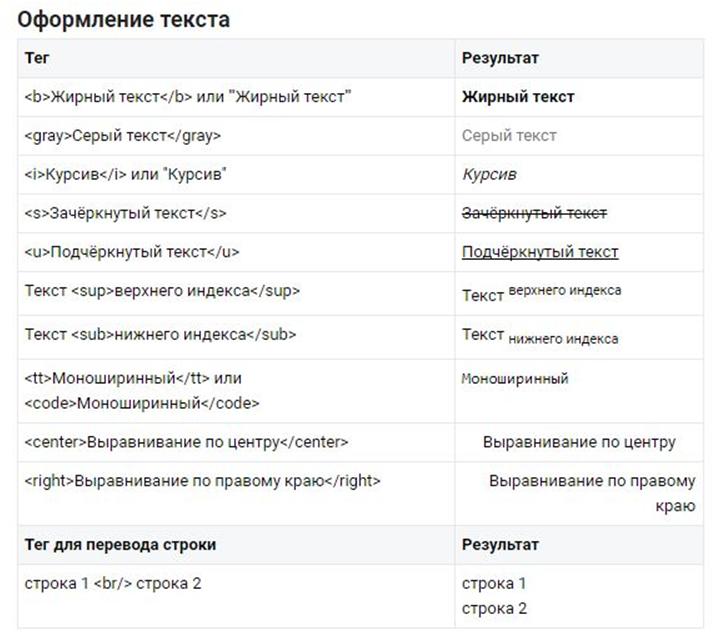Image resolution: width=725 pixels, height=642 pixels.
Task: Click the gray 'Серый текст' result
Action: click(x=509, y=136)
